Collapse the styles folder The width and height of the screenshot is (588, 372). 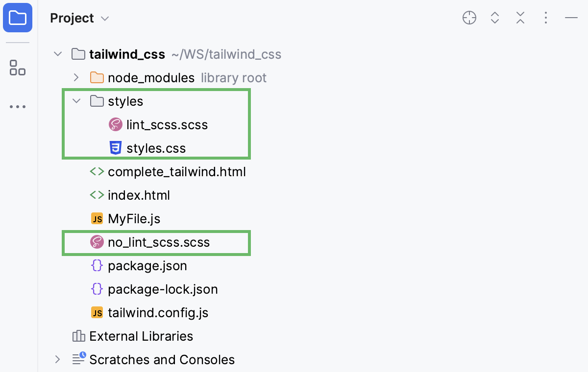click(x=76, y=101)
